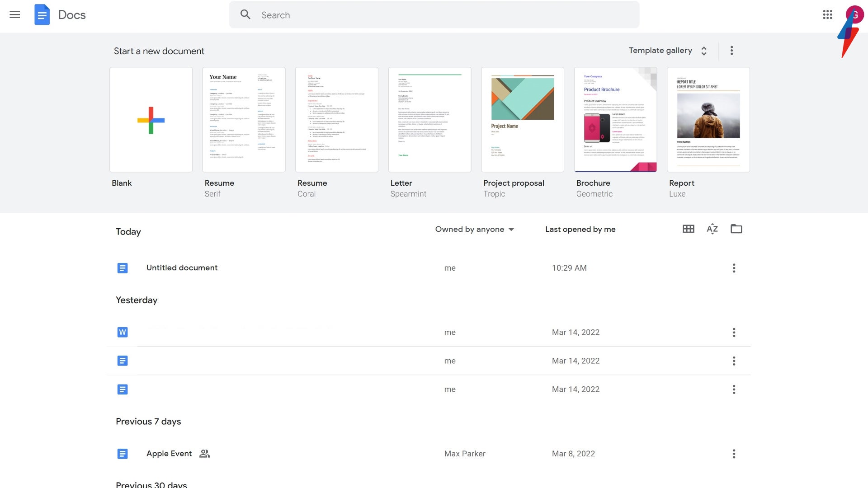Open the Google apps grid
Screen dimensions: 868x488
click(x=827, y=14)
